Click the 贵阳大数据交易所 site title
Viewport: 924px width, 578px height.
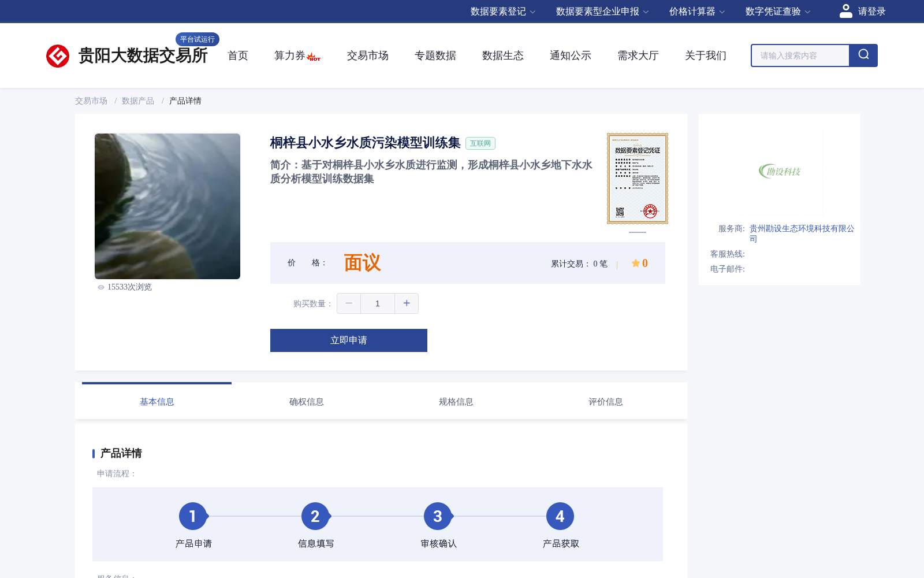click(143, 55)
